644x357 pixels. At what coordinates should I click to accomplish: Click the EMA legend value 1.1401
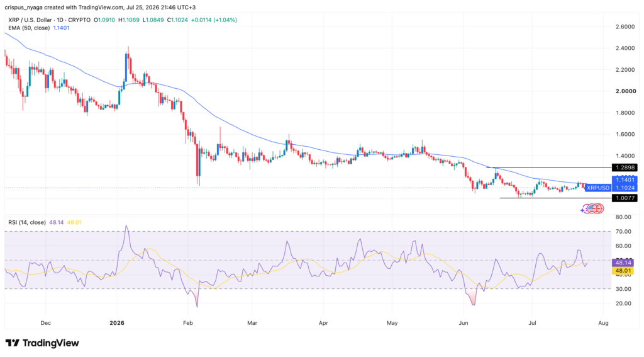[61, 28]
